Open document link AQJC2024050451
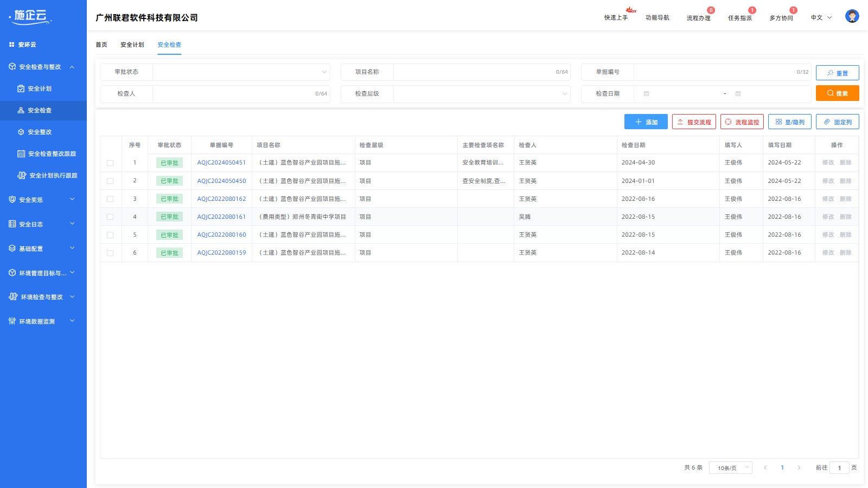 221,162
